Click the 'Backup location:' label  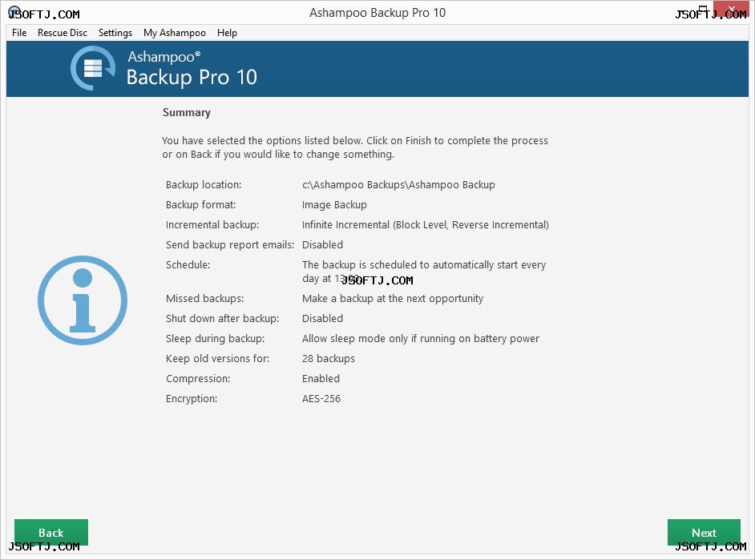pos(204,185)
